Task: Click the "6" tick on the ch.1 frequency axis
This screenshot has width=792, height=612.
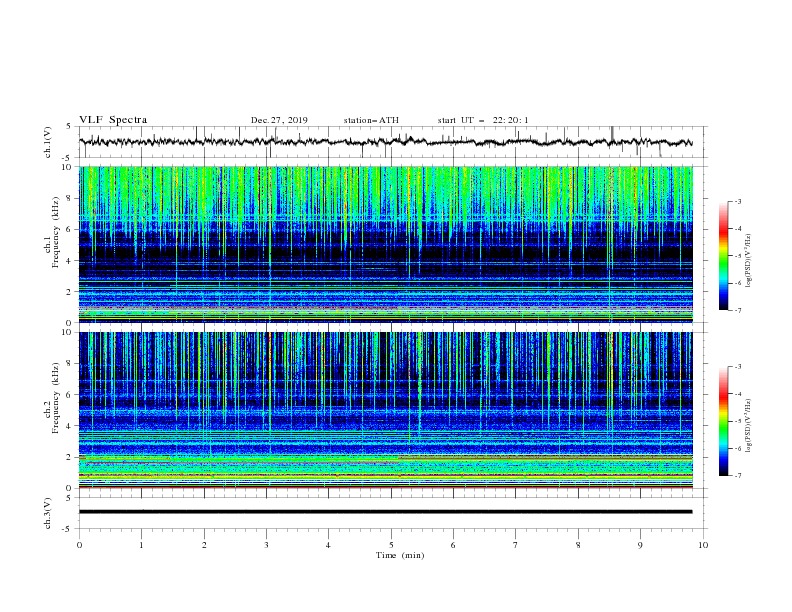Action: pos(69,229)
